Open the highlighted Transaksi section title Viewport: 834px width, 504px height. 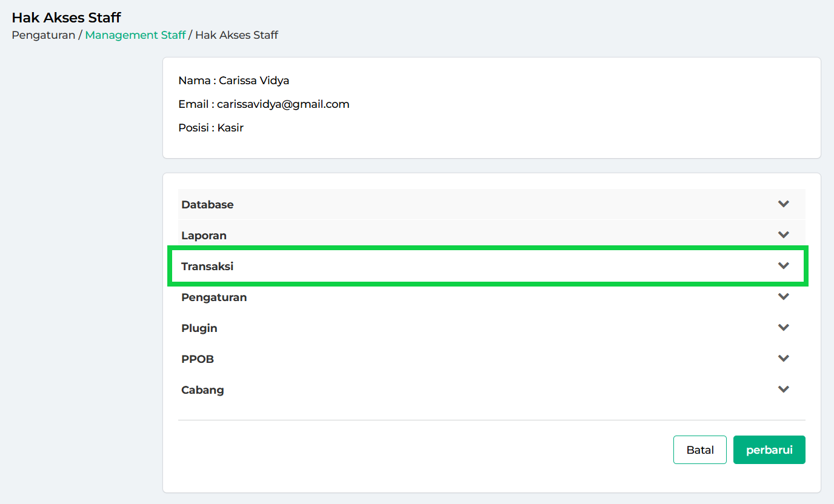(207, 267)
